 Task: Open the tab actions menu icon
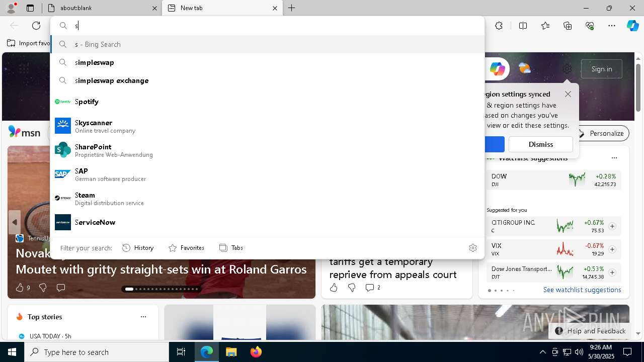30,8
